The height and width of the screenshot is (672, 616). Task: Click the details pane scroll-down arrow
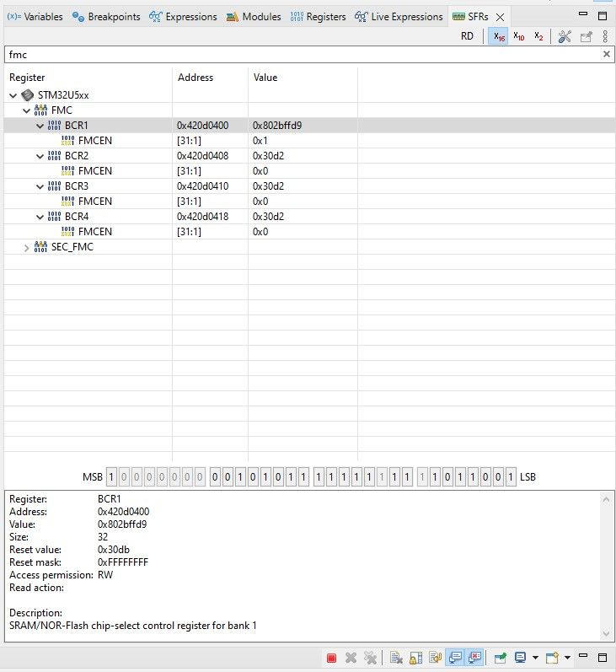[x=606, y=633]
